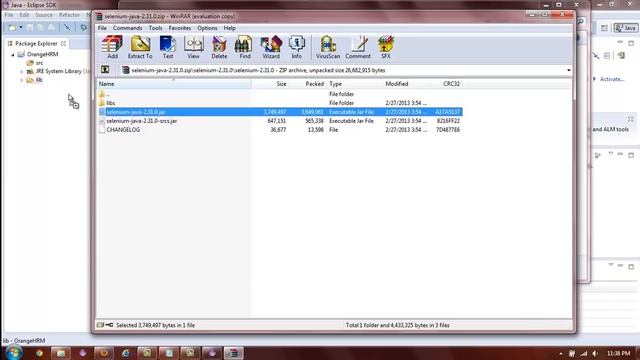
Task: Click the Extract To toolbar icon
Action: 140,47
